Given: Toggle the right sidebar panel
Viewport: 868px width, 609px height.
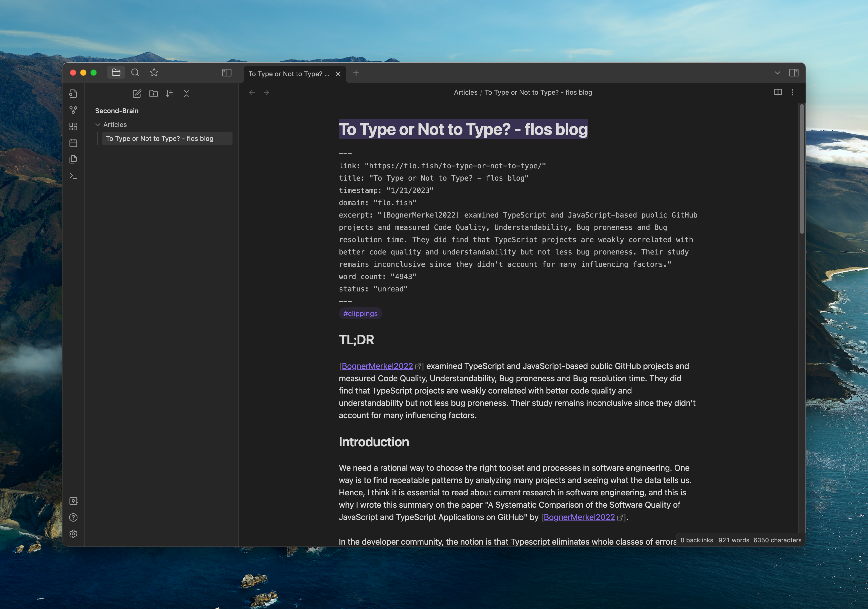Looking at the screenshot, I should 793,73.
